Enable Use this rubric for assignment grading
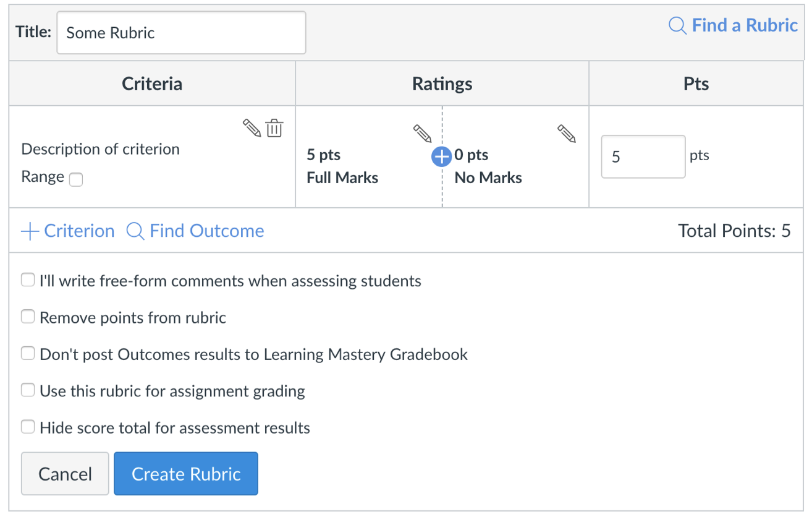The width and height of the screenshot is (812, 522). 28,390
